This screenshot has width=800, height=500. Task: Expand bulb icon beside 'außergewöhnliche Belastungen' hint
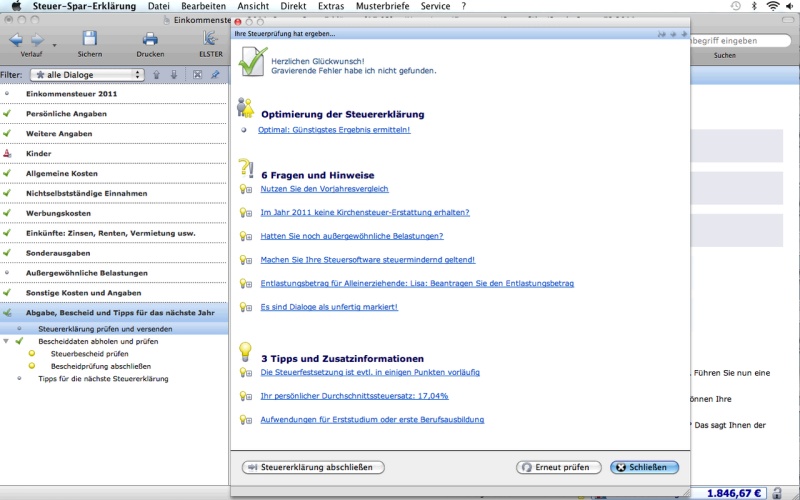245,236
